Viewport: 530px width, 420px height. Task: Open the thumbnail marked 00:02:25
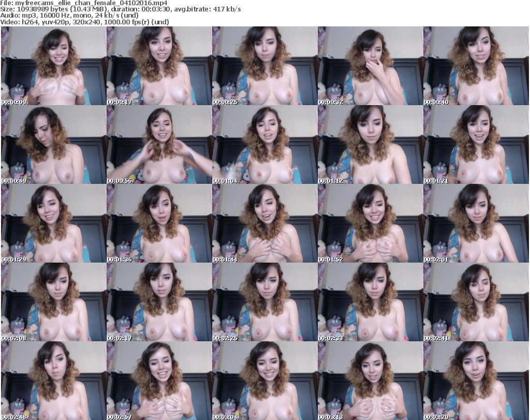point(264,302)
